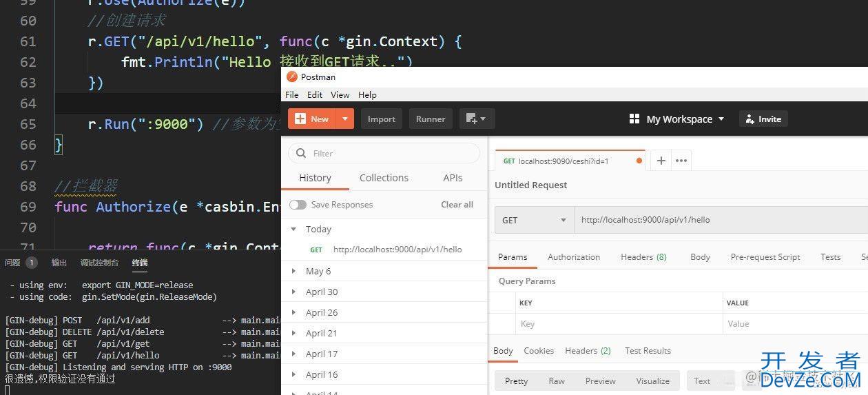Click the Postman app logo in title bar
The height and width of the screenshot is (395, 868).
click(291, 77)
